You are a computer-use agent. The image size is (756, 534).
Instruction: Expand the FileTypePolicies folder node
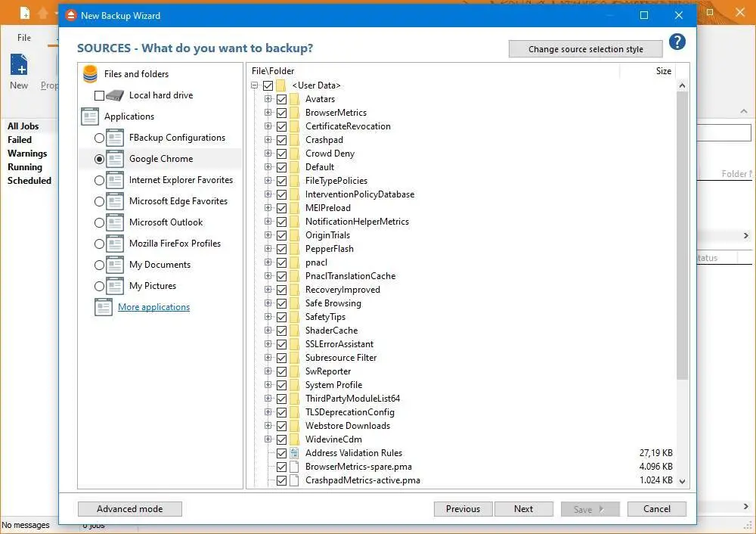pos(268,181)
